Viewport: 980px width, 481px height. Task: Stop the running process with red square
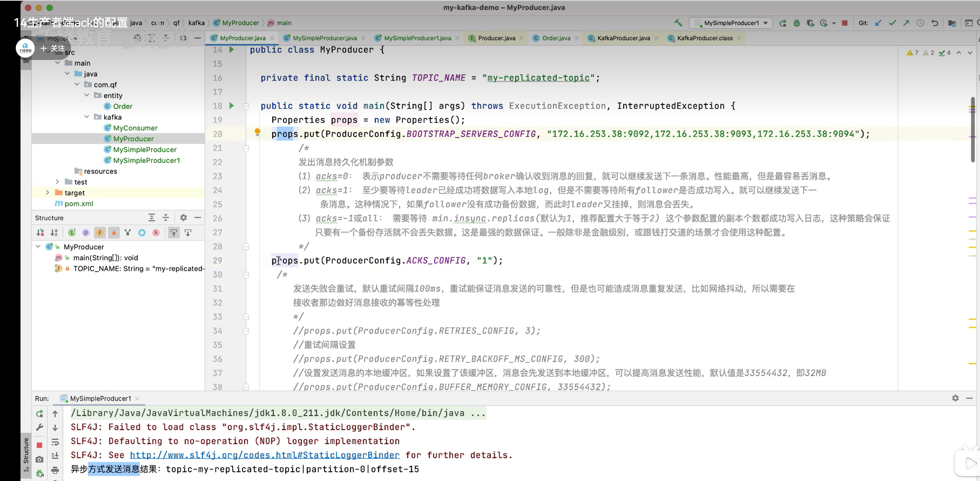pyautogui.click(x=845, y=23)
